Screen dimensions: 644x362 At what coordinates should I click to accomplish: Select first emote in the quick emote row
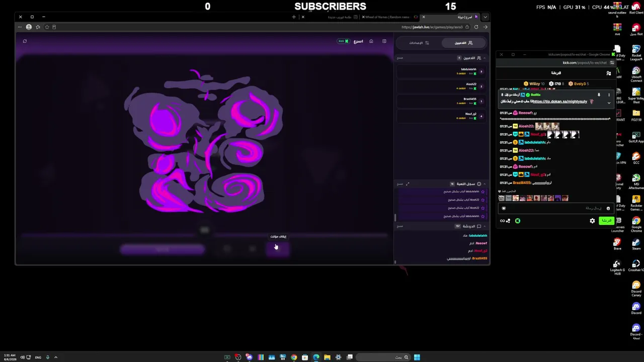(502, 198)
